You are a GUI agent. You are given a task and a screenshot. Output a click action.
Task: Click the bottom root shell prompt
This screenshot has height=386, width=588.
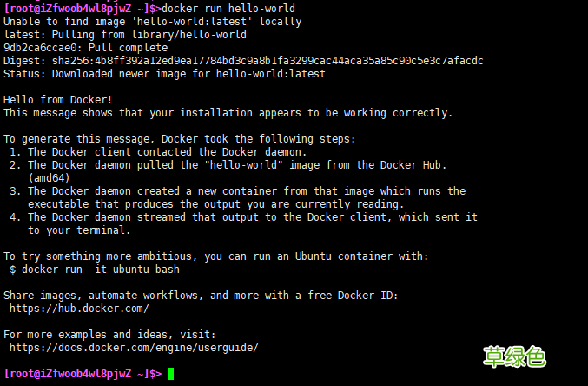point(83,374)
